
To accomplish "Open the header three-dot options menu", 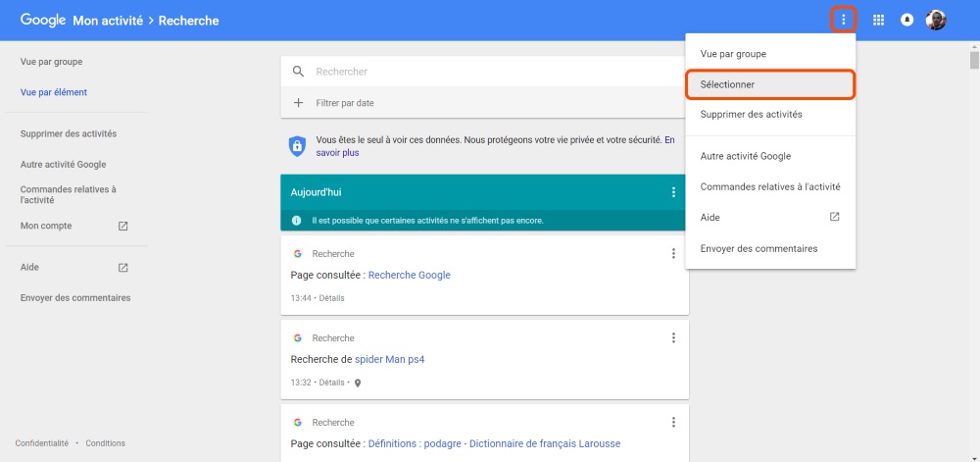I will tap(843, 20).
